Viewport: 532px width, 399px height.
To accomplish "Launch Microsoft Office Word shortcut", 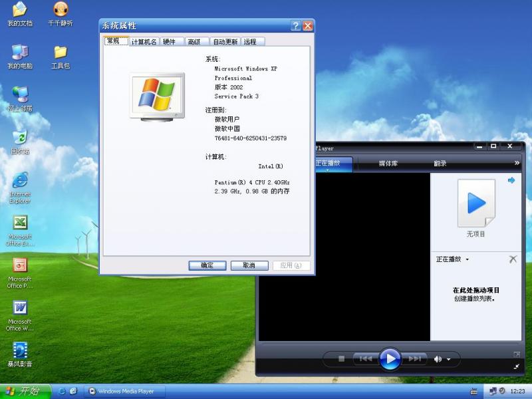I will (20, 316).
